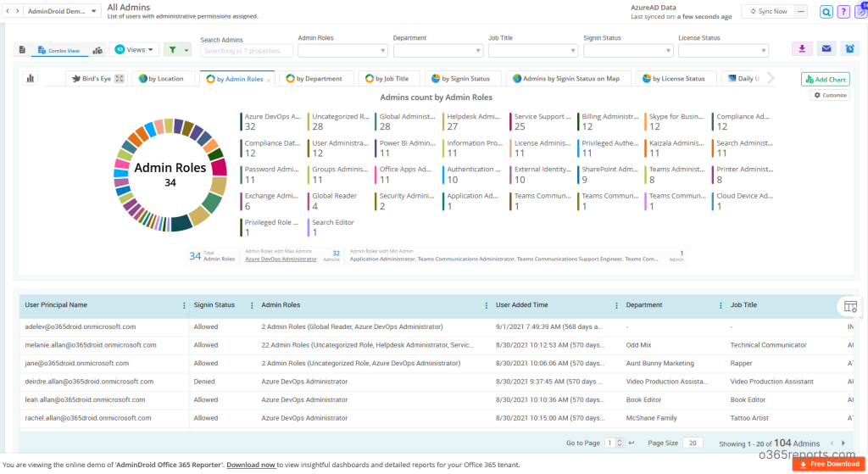This screenshot has height=474, width=868.
Task: Click the alarm clock schedule icon
Action: pos(849,48)
